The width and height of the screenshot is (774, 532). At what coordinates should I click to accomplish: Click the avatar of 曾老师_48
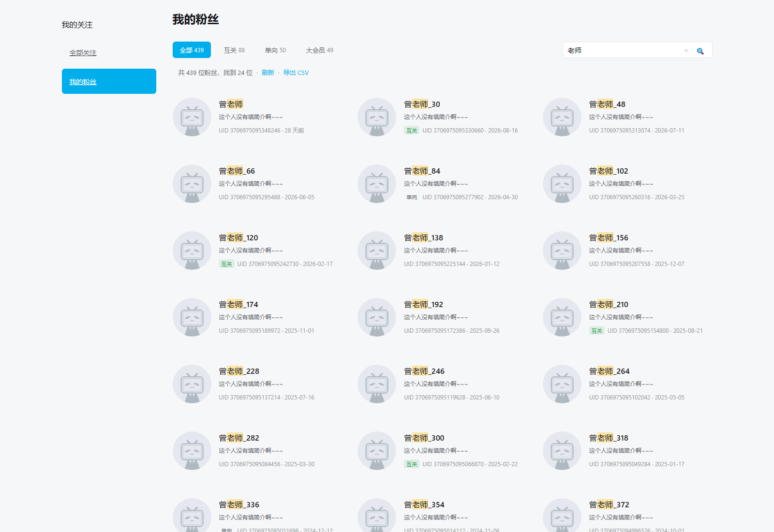point(562,117)
